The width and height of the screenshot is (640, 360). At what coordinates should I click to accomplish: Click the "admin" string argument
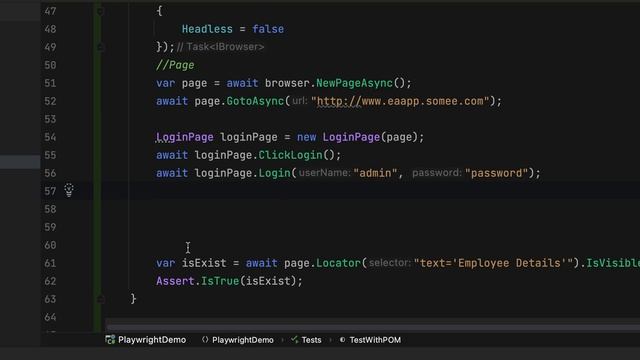coord(375,173)
